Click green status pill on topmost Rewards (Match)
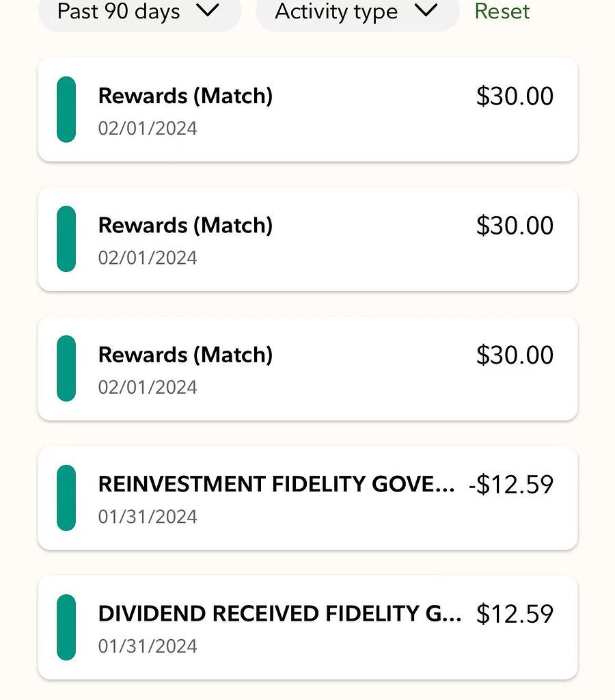The height and width of the screenshot is (700, 615). click(x=66, y=109)
